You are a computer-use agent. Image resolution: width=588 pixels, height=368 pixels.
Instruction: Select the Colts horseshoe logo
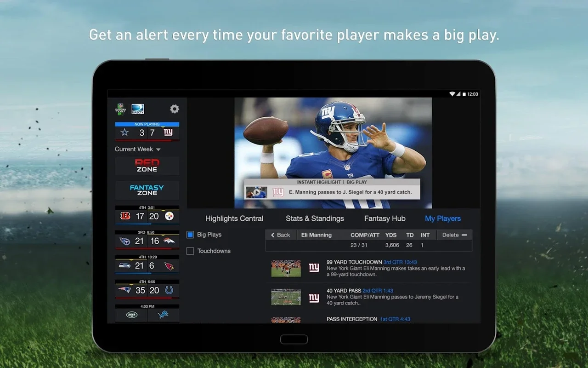(169, 290)
